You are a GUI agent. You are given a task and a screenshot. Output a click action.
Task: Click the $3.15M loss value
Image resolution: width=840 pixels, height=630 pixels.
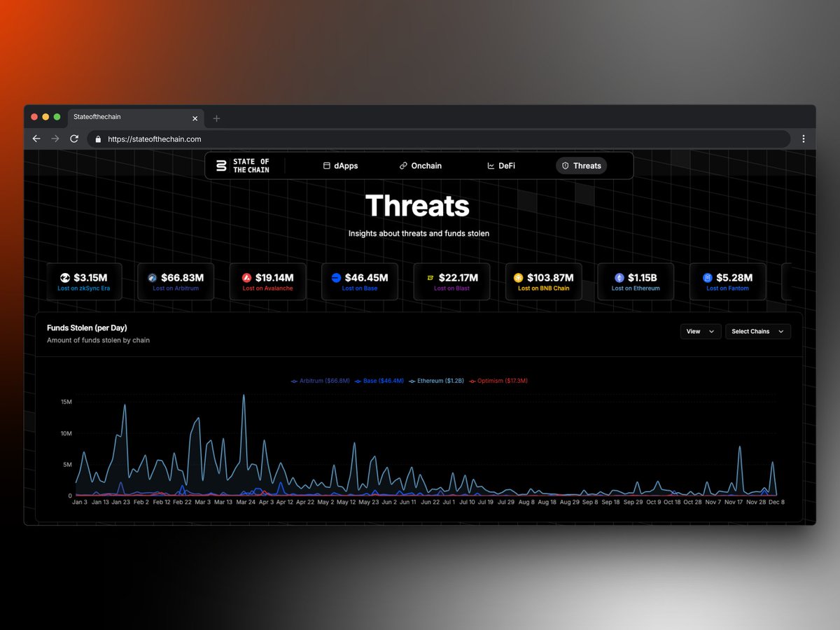92,278
